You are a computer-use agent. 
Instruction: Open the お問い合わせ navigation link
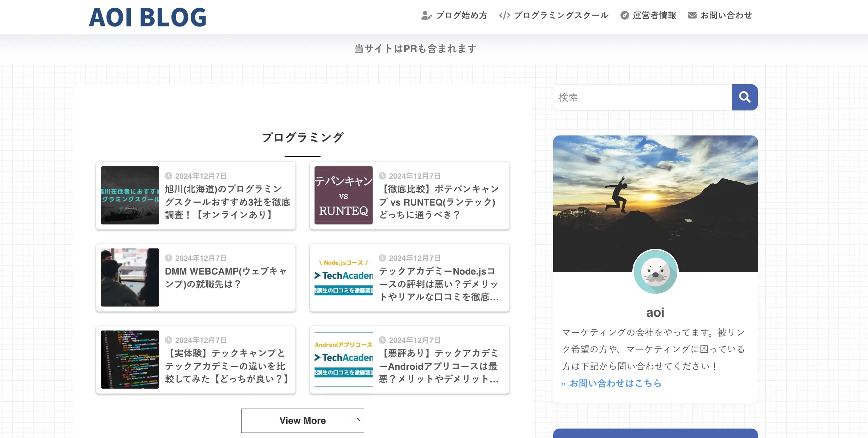click(726, 15)
